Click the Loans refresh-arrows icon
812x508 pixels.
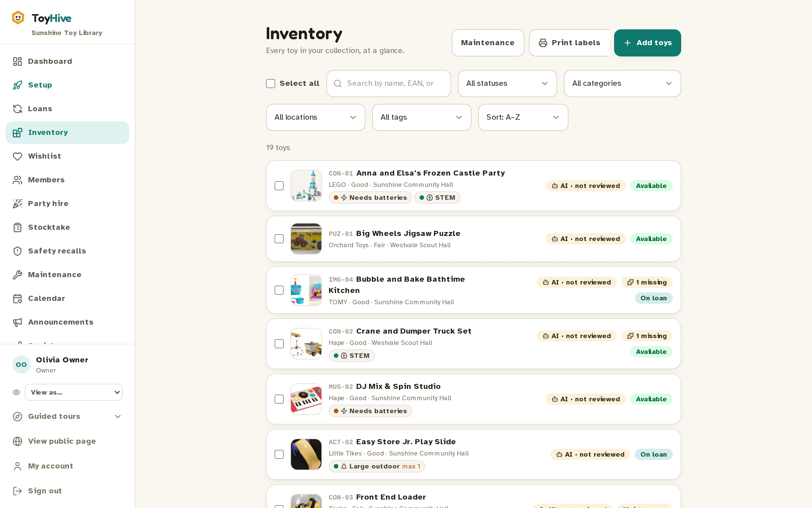[17, 109]
